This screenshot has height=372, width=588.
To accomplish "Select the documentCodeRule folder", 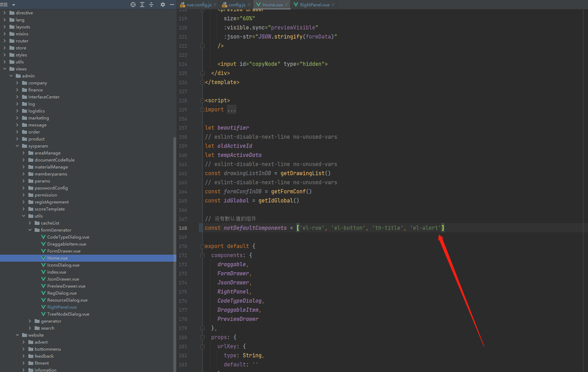I will click(x=55, y=160).
